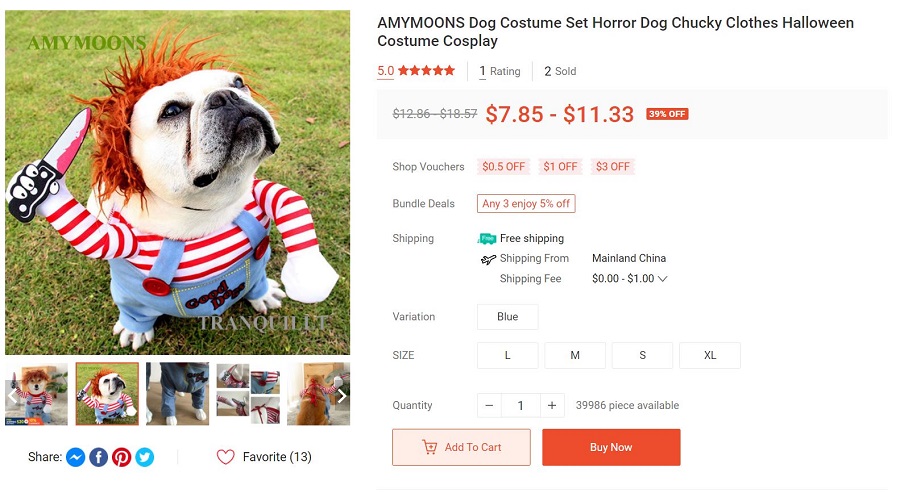Add item to cart

[x=461, y=447]
